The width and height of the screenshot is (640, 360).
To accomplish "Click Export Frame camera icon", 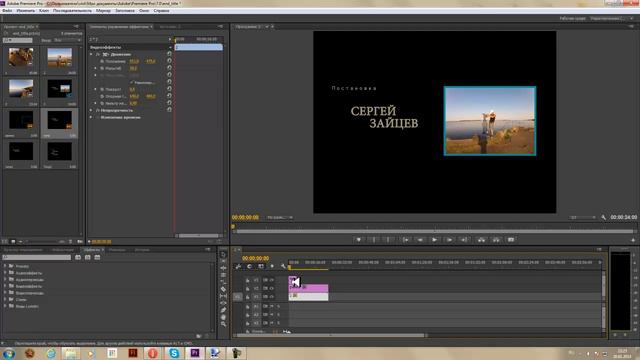I will click(x=511, y=240).
